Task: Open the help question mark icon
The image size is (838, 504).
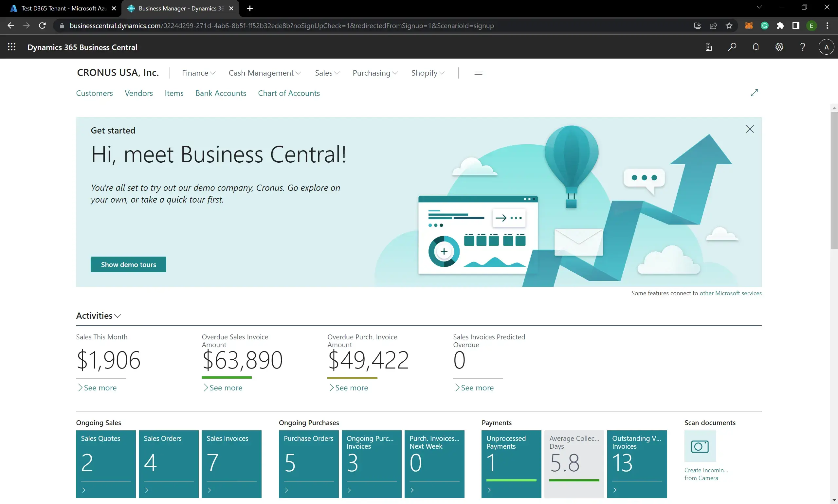Action: (803, 47)
